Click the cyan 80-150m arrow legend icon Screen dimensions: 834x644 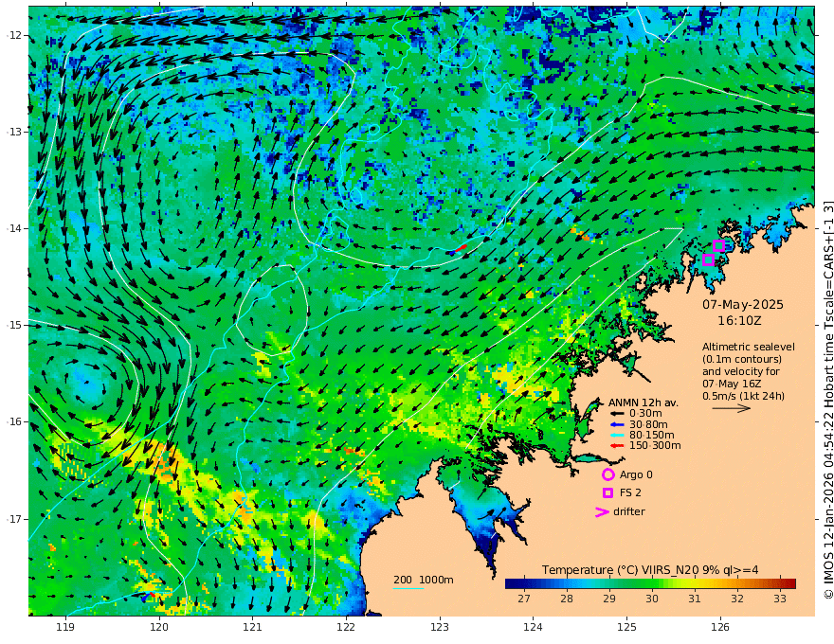(616, 435)
